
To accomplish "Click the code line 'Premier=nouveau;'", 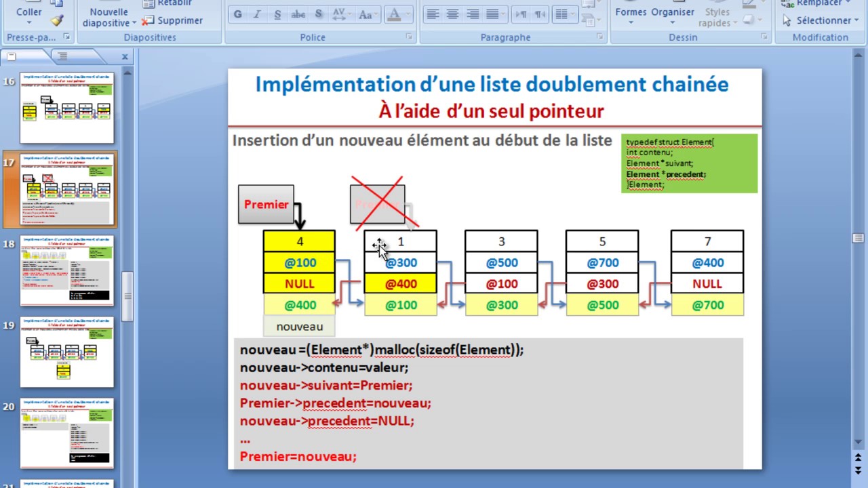I will 298,456.
